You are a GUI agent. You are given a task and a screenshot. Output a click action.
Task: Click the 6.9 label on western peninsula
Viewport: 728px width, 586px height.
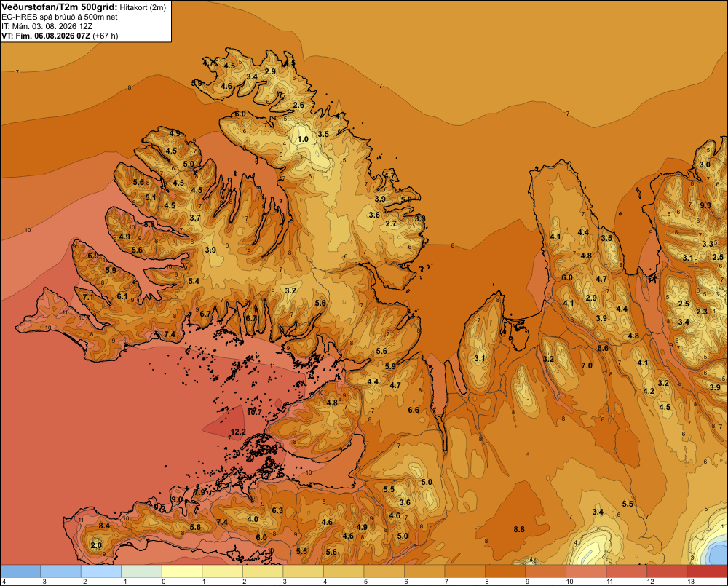click(x=93, y=256)
